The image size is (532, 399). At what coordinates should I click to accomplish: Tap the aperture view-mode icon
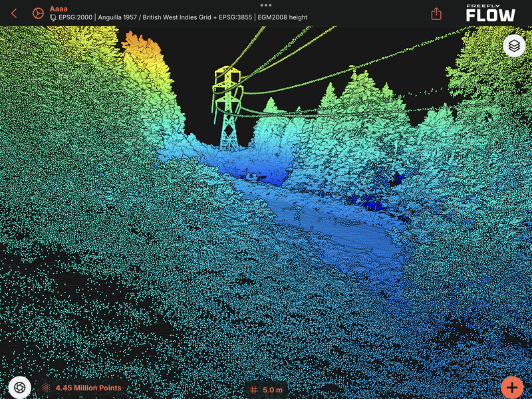coord(20,387)
